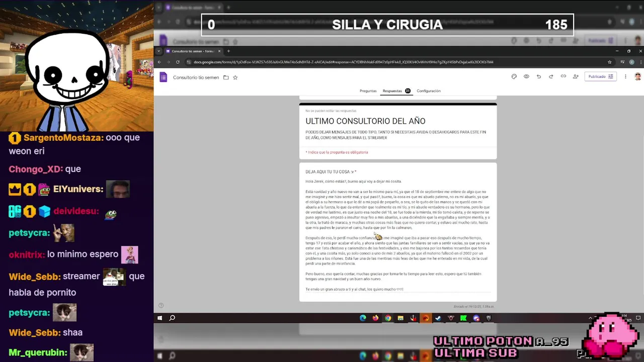This screenshot has width=644, height=362.
Task: Switch to the Respuestas tab
Action: tap(396, 91)
